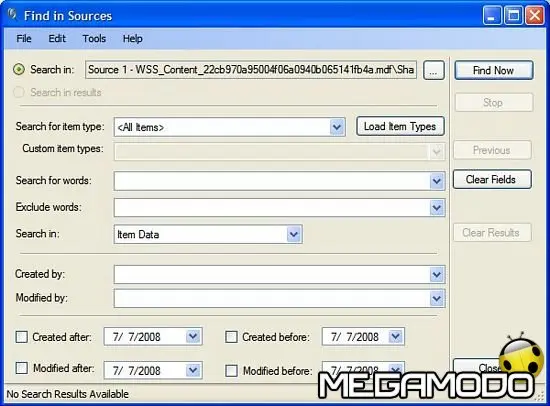Select the 'Search in' source radio button
The image size is (550, 406).
(x=19, y=69)
